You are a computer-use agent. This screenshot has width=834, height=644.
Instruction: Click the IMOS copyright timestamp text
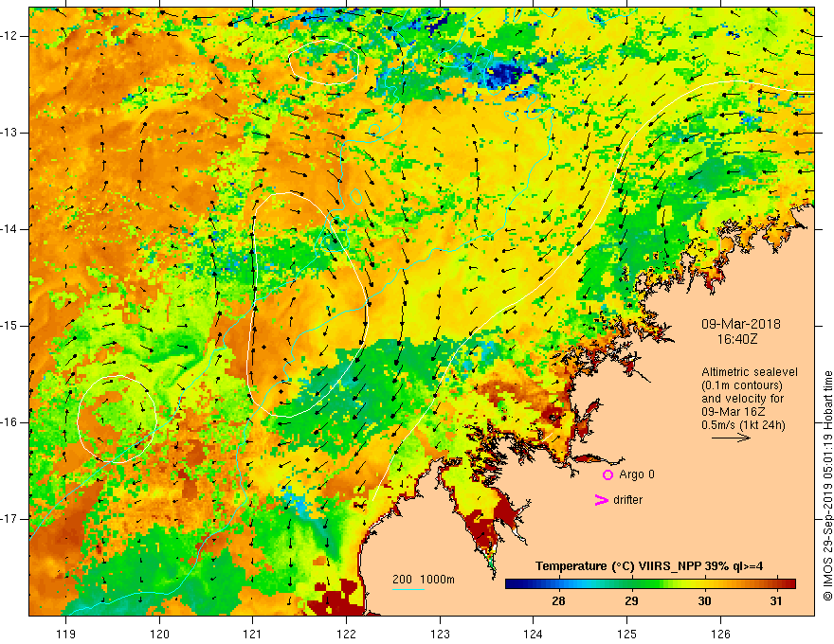[827, 486]
